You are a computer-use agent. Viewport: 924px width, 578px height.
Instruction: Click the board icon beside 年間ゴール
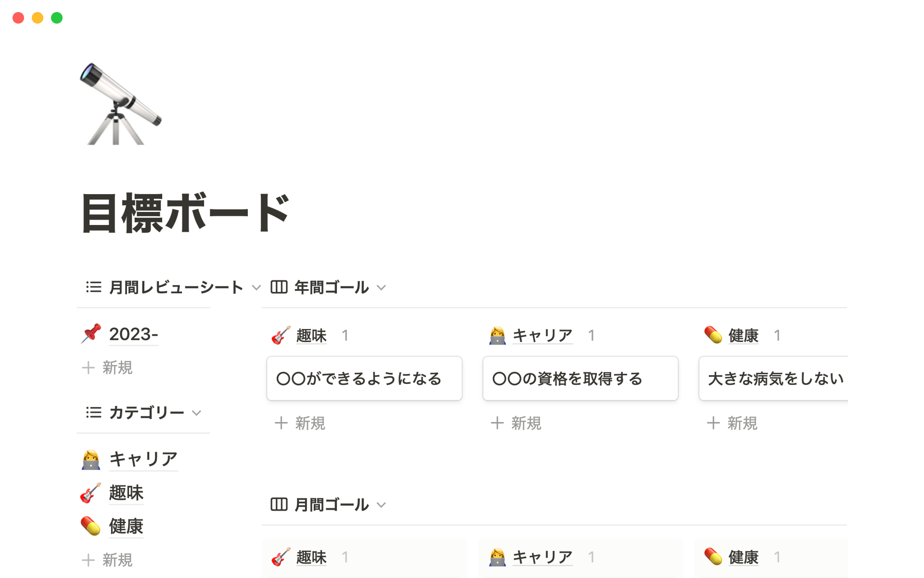[279, 288]
